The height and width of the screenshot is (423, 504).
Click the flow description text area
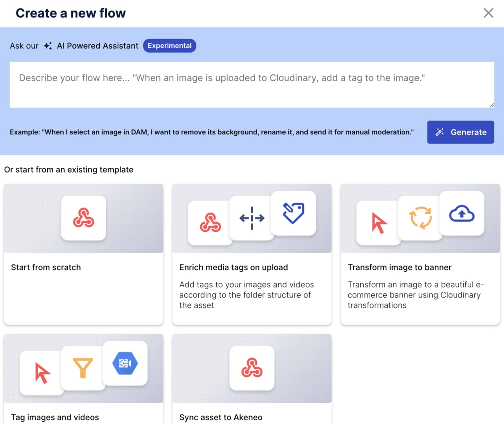[x=252, y=84]
